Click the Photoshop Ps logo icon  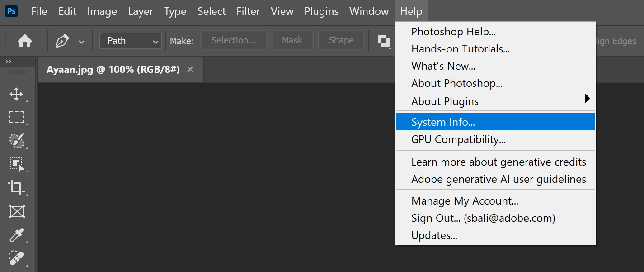tap(11, 11)
